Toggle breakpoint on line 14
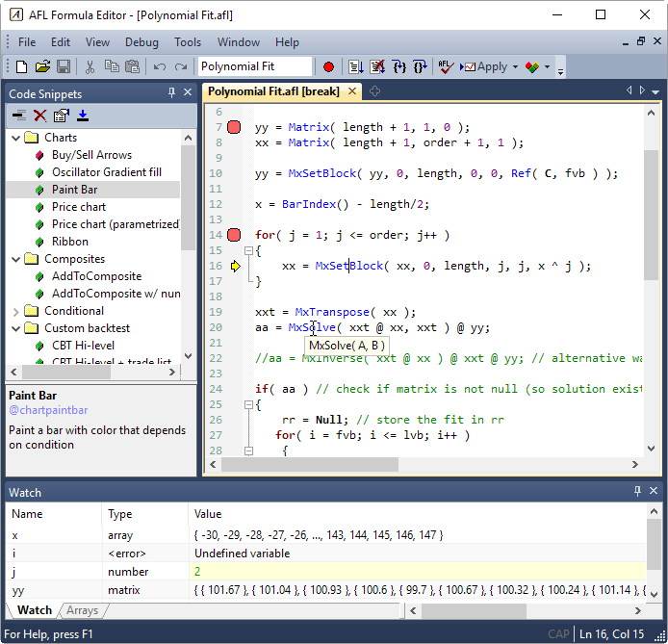668x644 pixels. [234, 235]
